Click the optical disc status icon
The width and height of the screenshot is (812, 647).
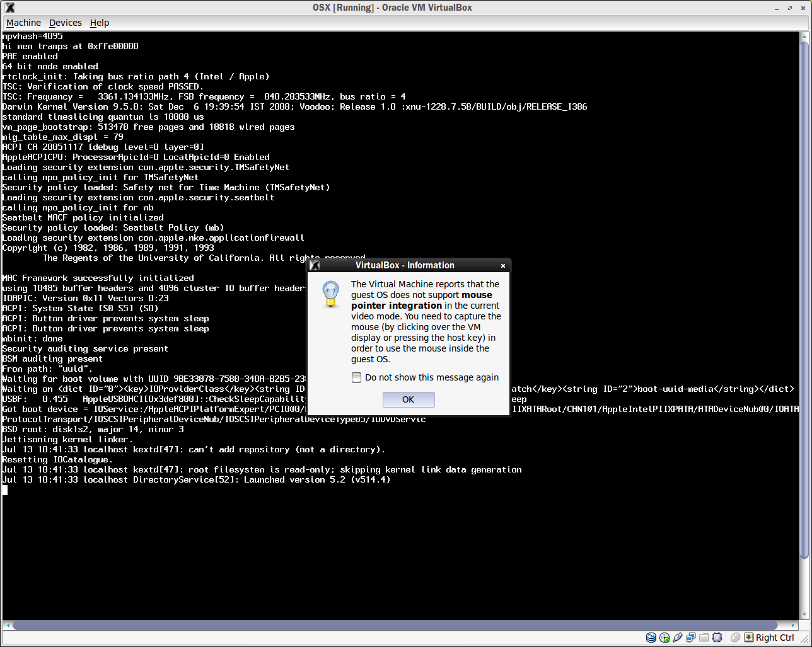(664, 638)
